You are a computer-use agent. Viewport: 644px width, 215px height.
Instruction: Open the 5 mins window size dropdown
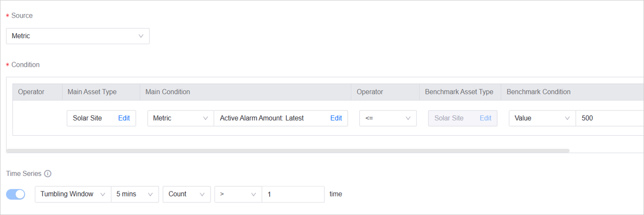pyautogui.click(x=135, y=194)
